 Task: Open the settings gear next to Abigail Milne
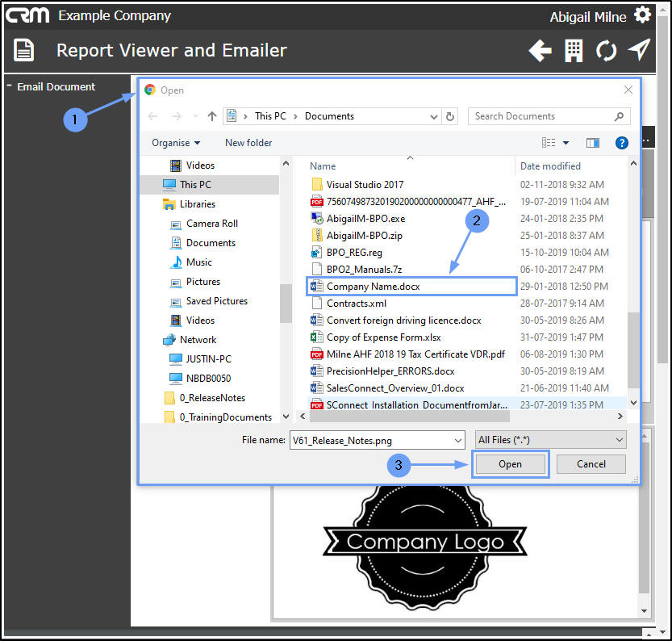click(x=642, y=15)
